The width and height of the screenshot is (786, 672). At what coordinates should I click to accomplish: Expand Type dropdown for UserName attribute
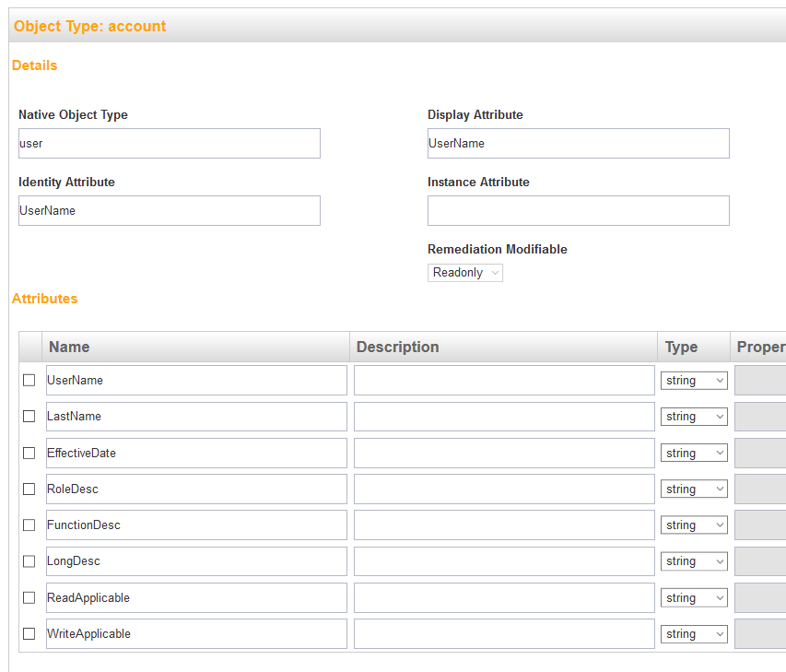click(694, 381)
